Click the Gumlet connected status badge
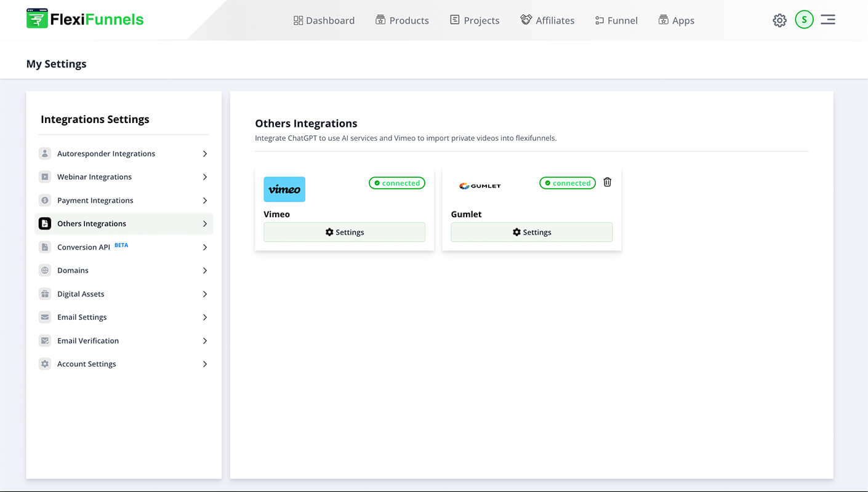Screen dimensions: 868x492 (x=567, y=183)
